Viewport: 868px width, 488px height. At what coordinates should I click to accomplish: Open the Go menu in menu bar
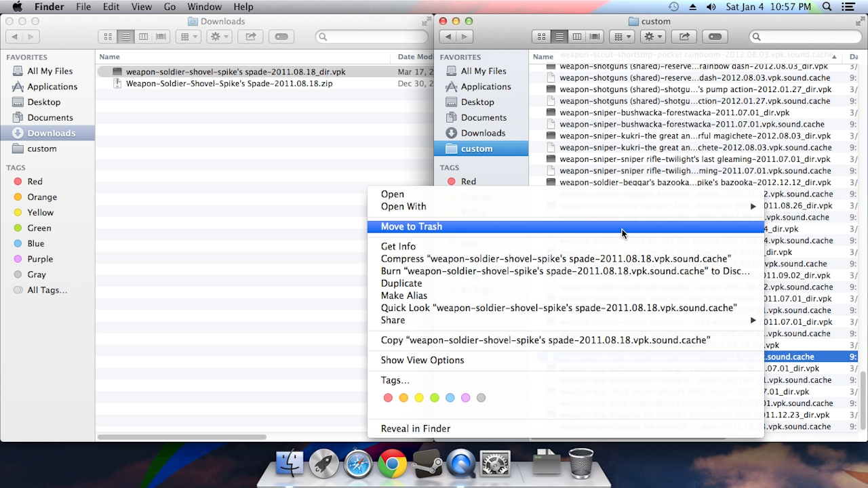[170, 7]
